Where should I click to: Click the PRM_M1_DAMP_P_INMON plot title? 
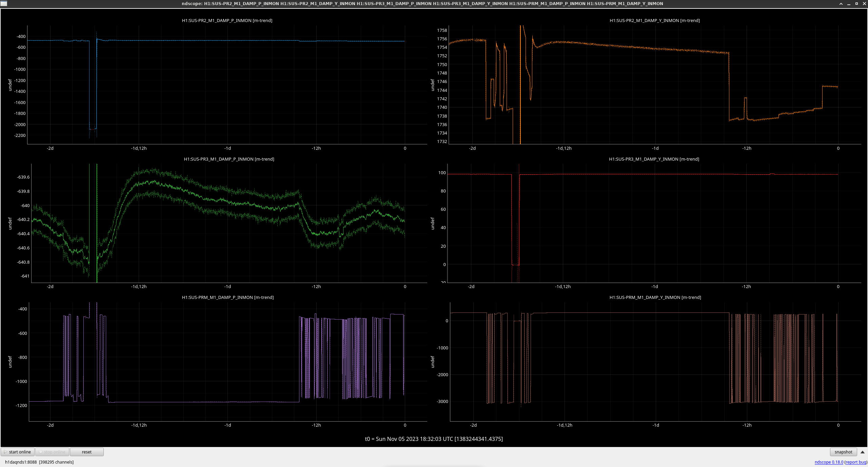click(x=228, y=297)
